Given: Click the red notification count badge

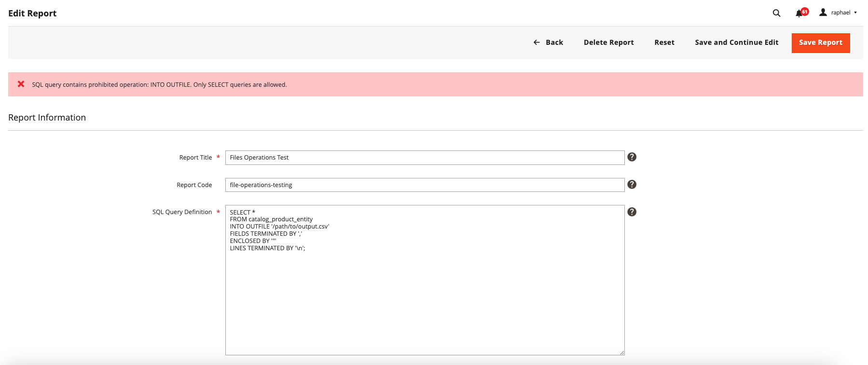Looking at the screenshot, I should [x=805, y=12].
